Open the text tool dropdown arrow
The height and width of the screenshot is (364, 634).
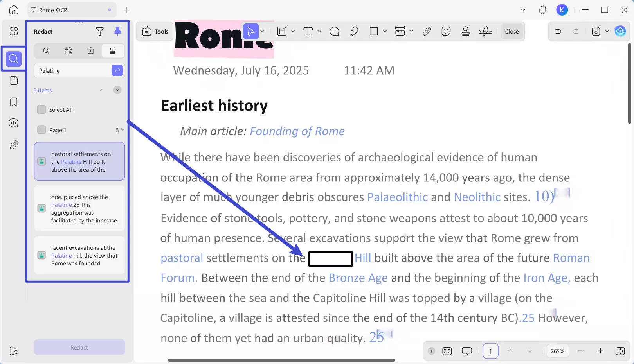pyautogui.click(x=319, y=32)
